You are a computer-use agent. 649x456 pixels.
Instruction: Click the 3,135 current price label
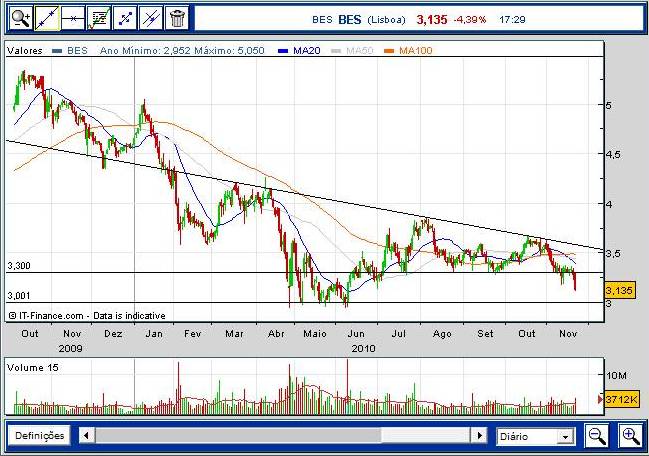tap(619, 290)
